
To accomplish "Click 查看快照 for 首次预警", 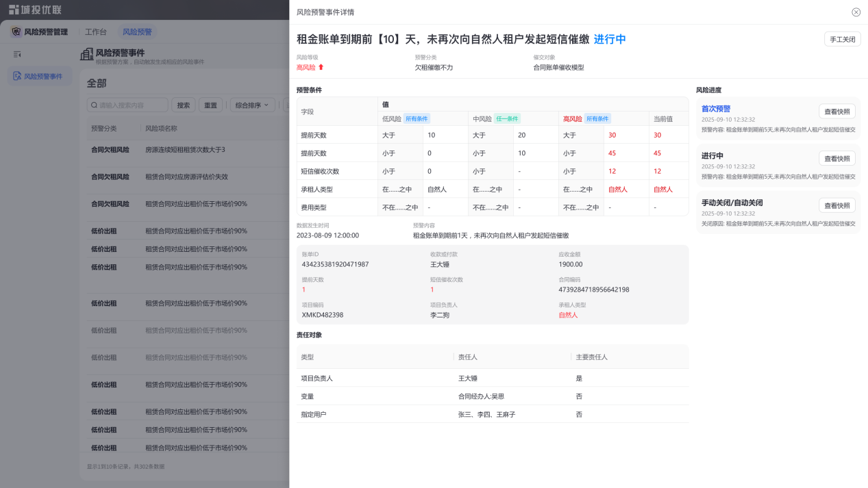I will (836, 111).
